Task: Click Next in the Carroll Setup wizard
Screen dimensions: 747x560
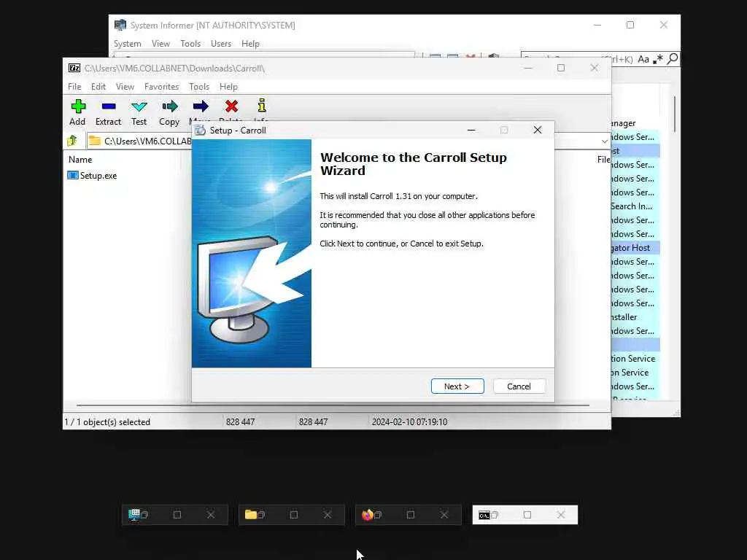Action: click(x=457, y=386)
